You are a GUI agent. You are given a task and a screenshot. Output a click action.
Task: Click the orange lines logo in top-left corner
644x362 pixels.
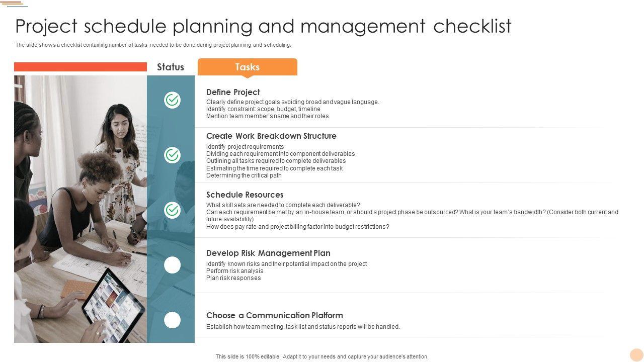tap(14, 4)
